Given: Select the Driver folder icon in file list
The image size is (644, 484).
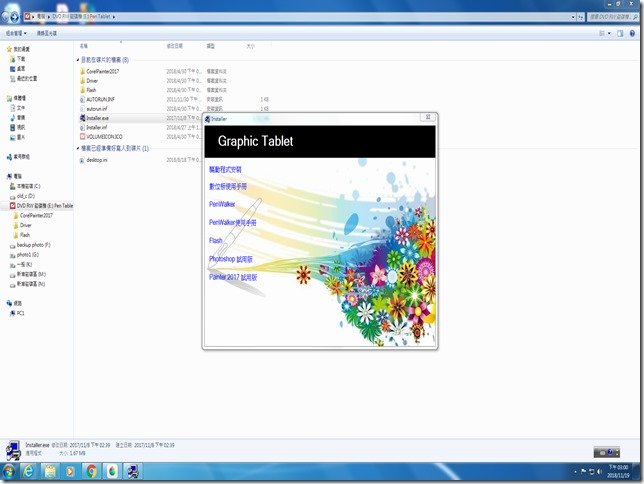Looking at the screenshot, I should (x=81, y=81).
